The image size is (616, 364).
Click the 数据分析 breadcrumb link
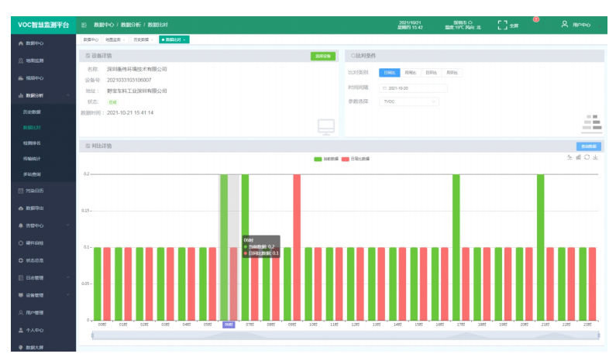pos(130,25)
